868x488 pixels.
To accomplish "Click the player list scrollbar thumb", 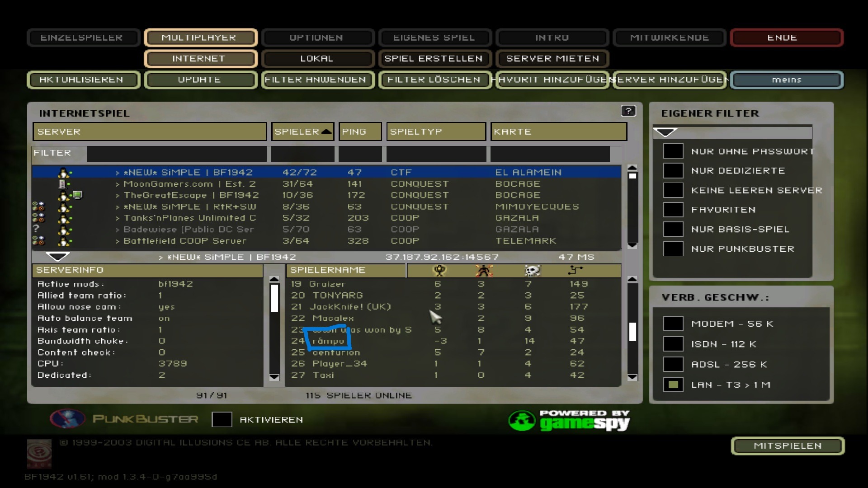I will [632, 332].
